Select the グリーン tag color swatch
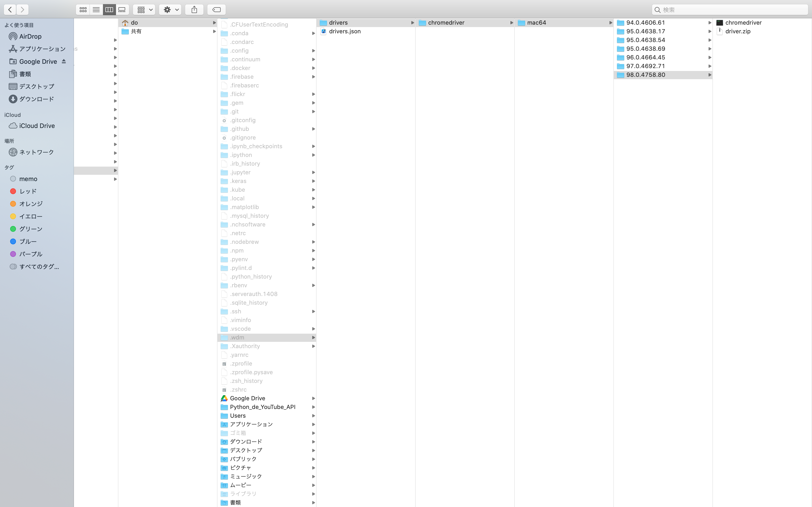Image resolution: width=812 pixels, height=507 pixels. [x=13, y=229]
